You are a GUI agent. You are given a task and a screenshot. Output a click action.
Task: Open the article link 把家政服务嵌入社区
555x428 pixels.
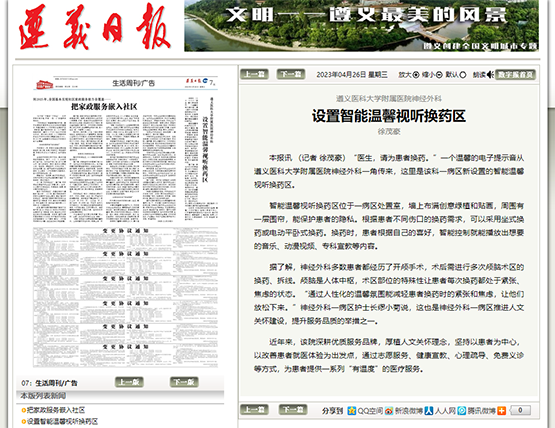click(x=56, y=410)
